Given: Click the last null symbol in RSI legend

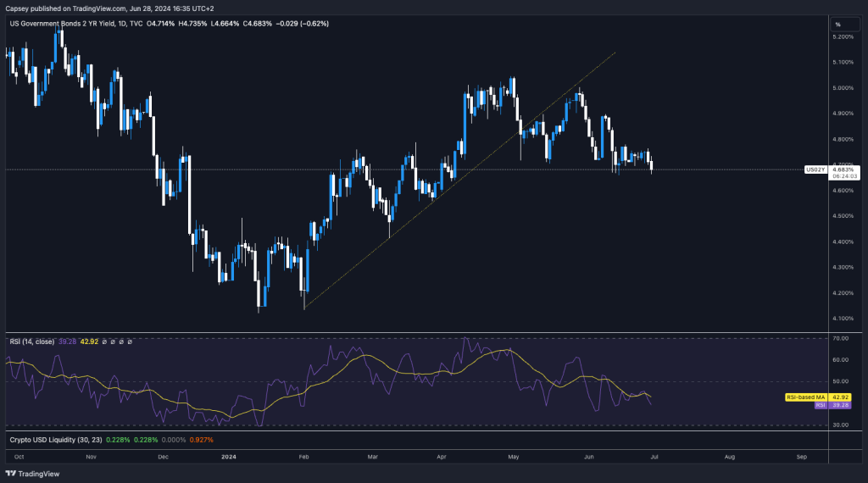Looking at the screenshot, I should (130, 341).
